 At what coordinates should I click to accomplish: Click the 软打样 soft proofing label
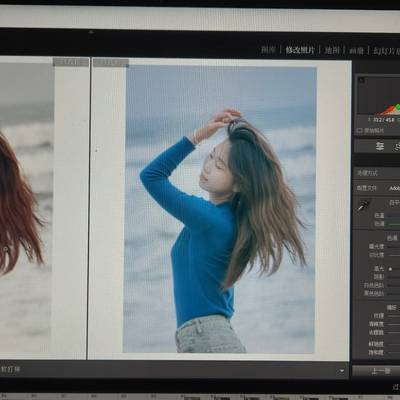coord(10,369)
